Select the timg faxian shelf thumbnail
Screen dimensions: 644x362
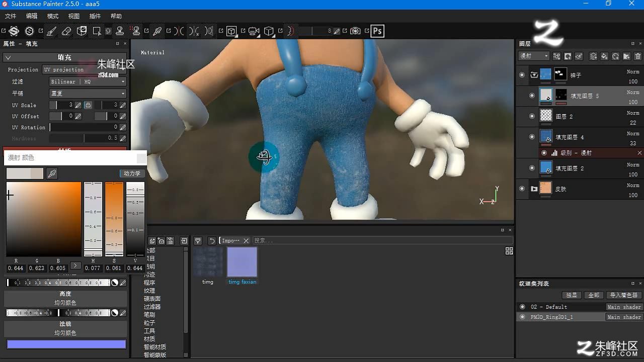point(242,262)
